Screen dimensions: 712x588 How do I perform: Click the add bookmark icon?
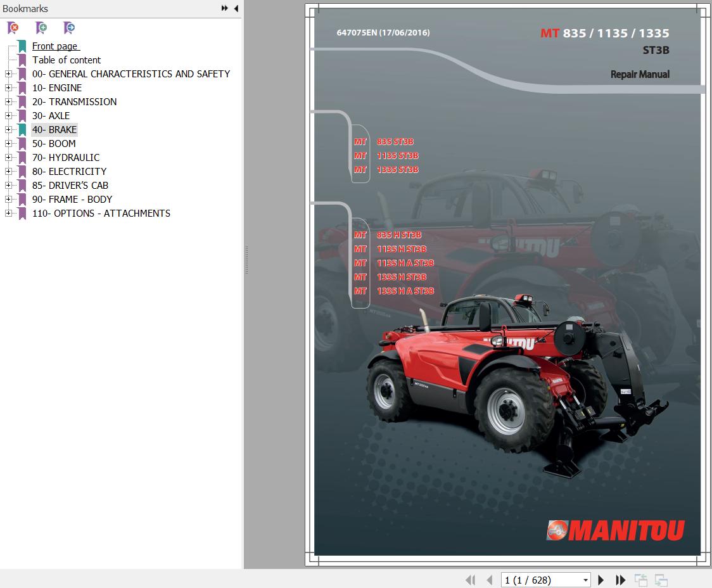[x=41, y=28]
